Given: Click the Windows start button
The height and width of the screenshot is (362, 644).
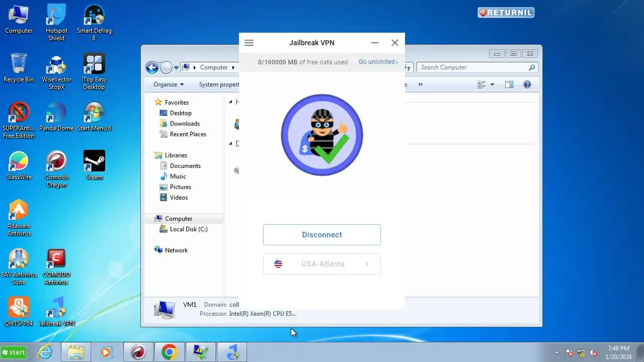Looking at the screenshot, I should point(14,352).
